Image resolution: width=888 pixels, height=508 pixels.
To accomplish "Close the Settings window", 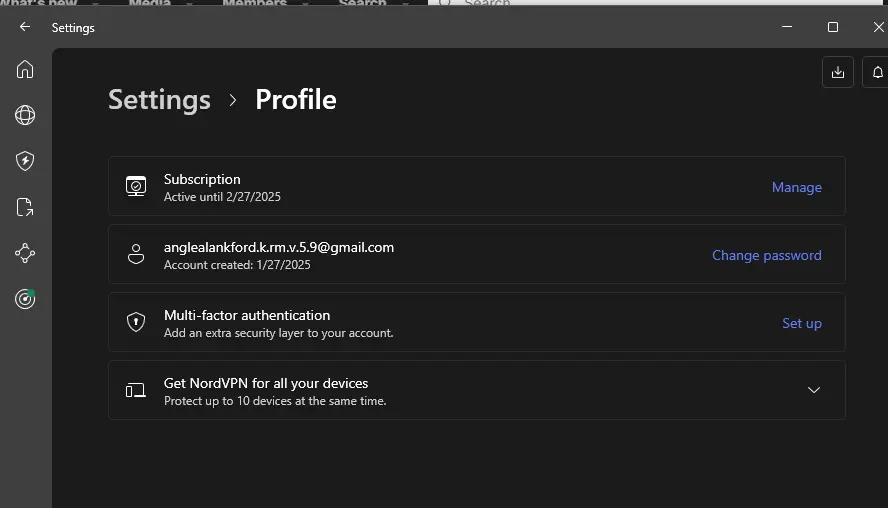I will 878,27.
